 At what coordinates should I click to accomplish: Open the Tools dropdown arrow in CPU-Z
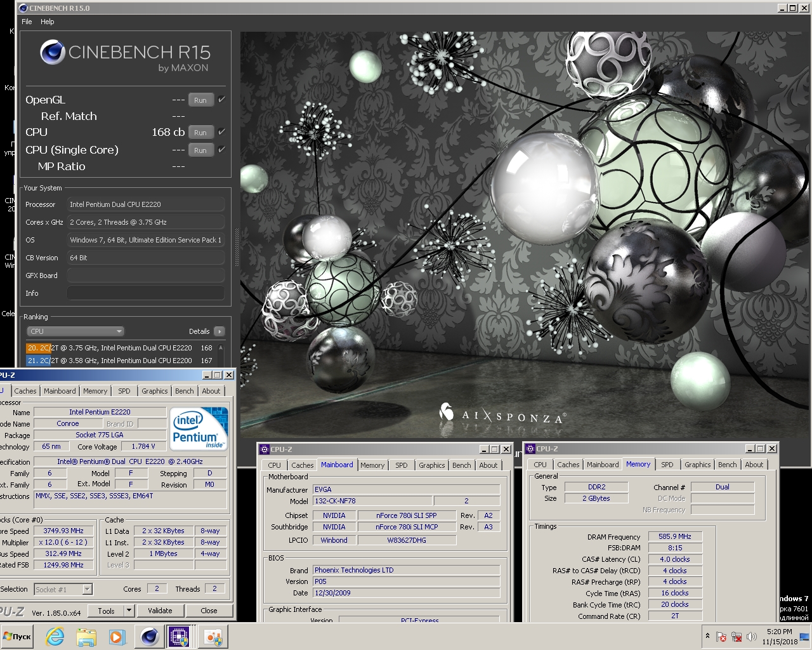129,611
